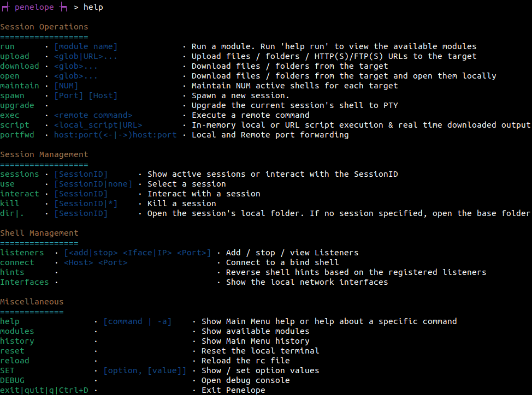
Task: Click 'Exit Penelope' description text
Action: click(233, 390)
